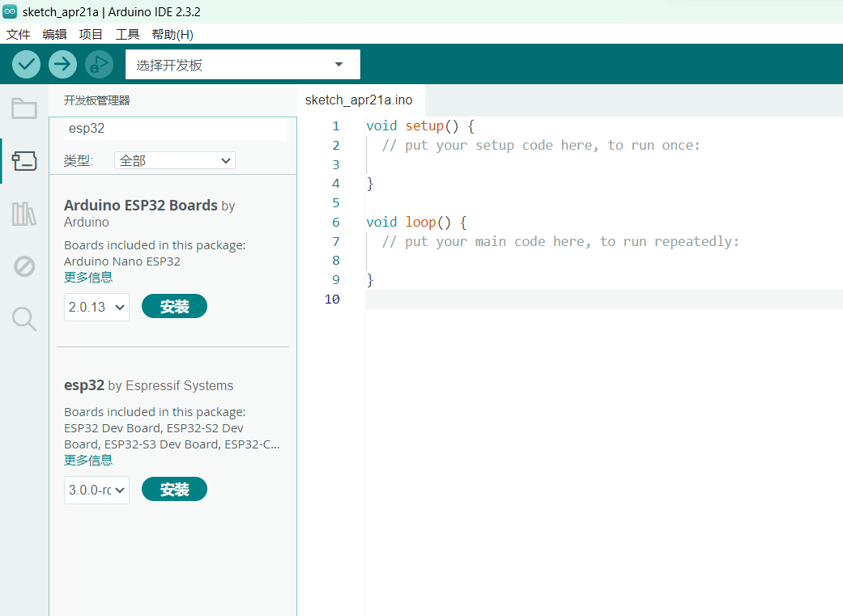Viewport: 843px width, 616px height.
Task: Click line number 6 in the gutter
Action: (x=336, y=222)
